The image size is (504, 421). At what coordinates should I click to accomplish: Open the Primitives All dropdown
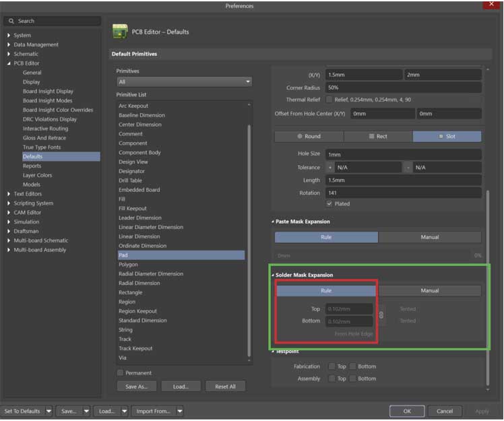tap(184, 82)
